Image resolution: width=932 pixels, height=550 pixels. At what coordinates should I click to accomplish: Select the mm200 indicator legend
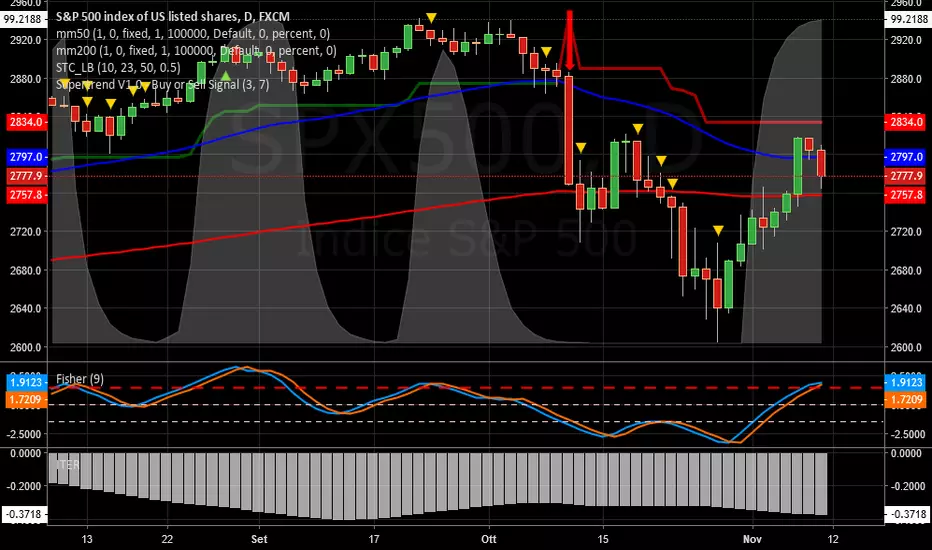(196, 51)
